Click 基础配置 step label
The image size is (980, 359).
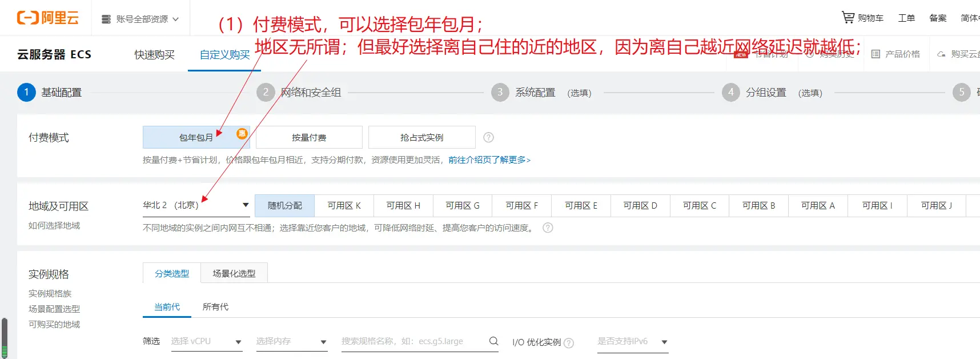pyautogui.click(x=62, y=93)
